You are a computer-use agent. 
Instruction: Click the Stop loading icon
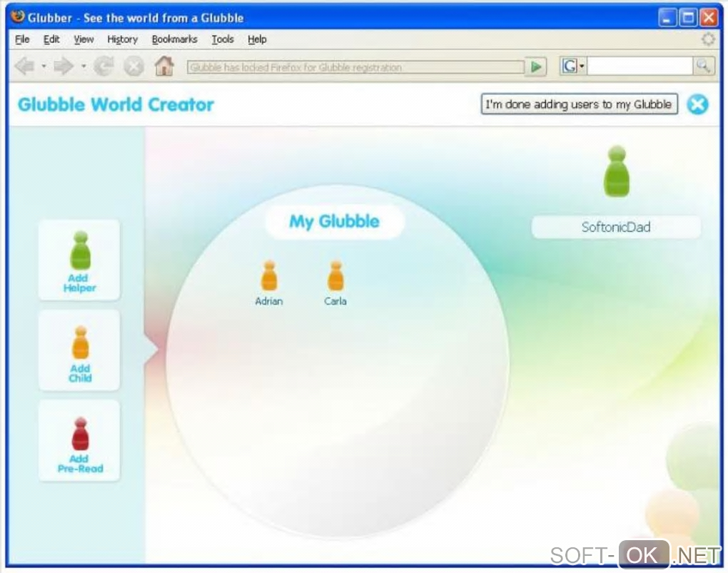tap(133, 66)
